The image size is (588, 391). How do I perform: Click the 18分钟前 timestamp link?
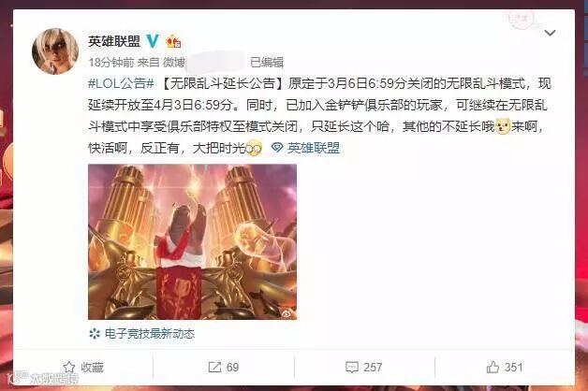click(x=111, y=62)
